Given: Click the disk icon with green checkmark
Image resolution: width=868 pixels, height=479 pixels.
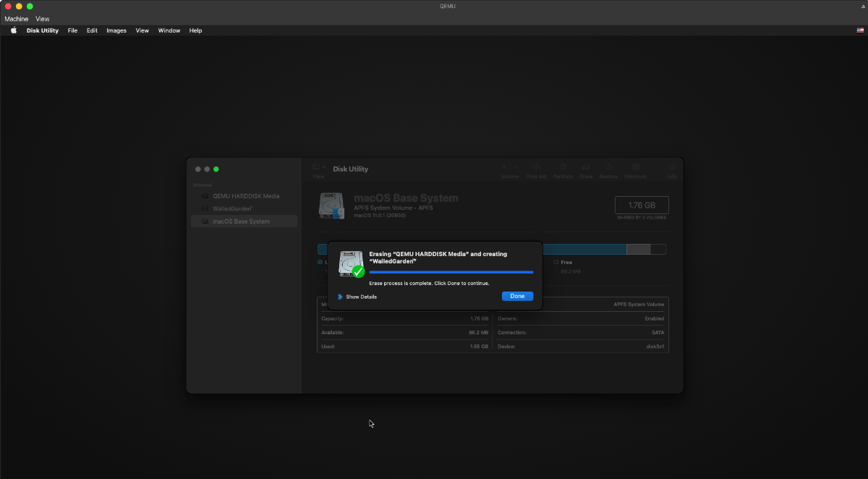Looking at the screenshot, I should pyautogui.click(x=352, y=264).
